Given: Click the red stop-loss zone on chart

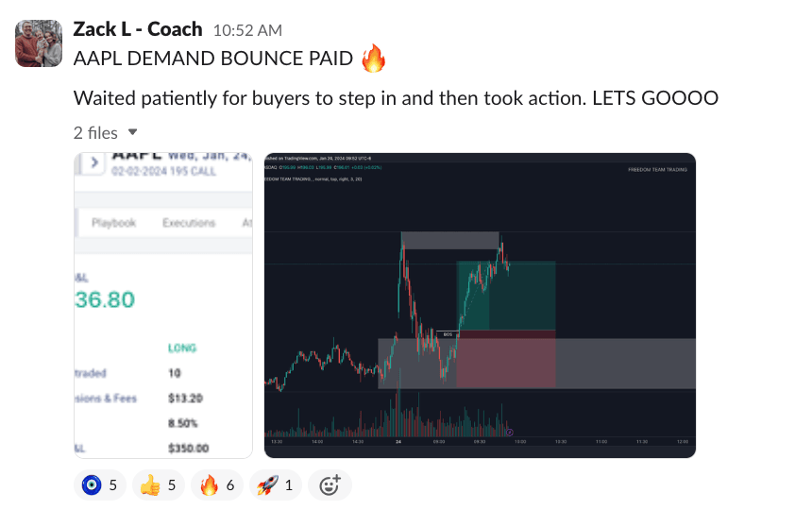Looking at the screenshot, I should pyautogui.click(x=506, y=359).
